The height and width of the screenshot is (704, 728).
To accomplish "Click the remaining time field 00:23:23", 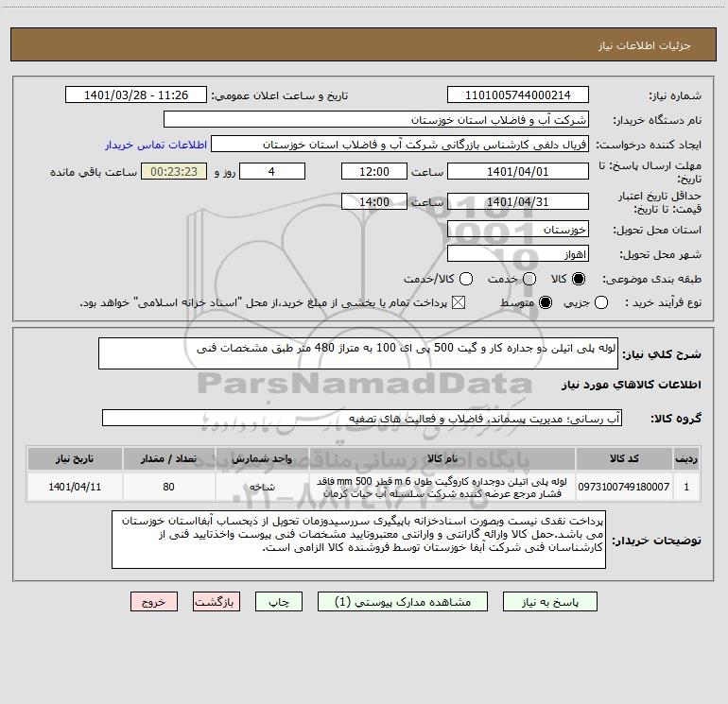I will [x=174, y=171].
